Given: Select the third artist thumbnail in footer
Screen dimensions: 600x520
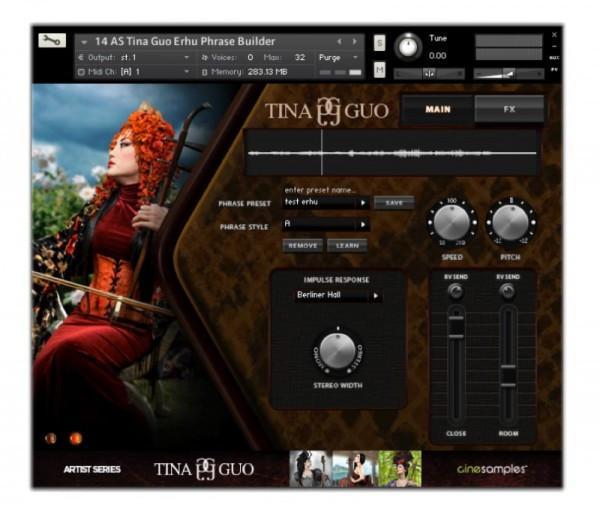Looking at the screenshot, I should pos(399,469).
